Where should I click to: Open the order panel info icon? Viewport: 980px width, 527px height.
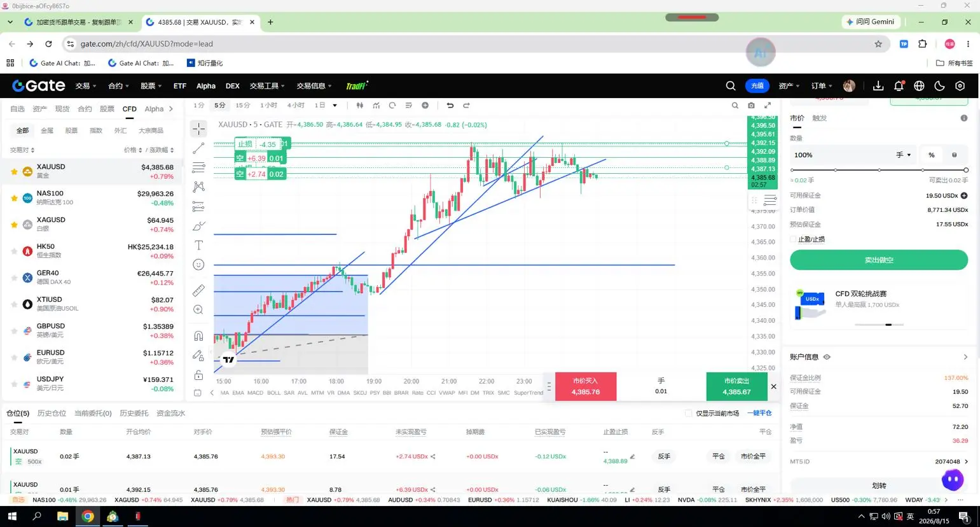[964, 118]
